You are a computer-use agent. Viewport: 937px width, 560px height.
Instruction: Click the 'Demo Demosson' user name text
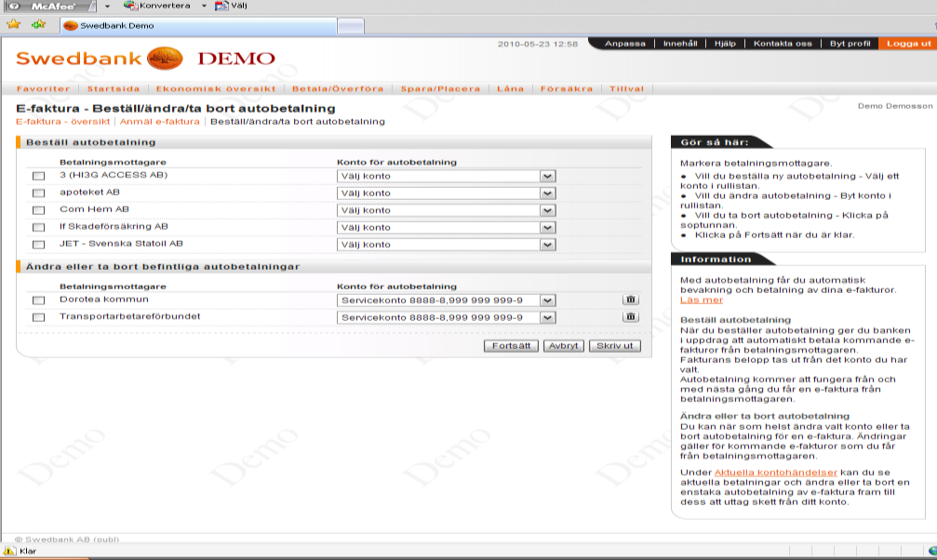pos(895,106)
